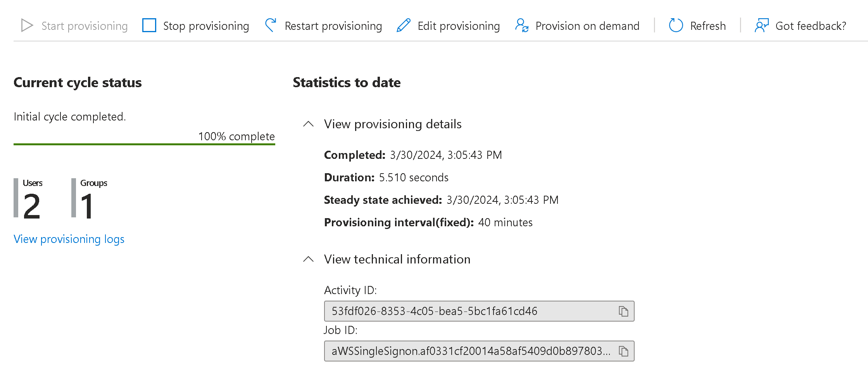This screenshot has height=389, width=868.
Task: Click the View provisioning details heading
Action: (x=393, y=124)
